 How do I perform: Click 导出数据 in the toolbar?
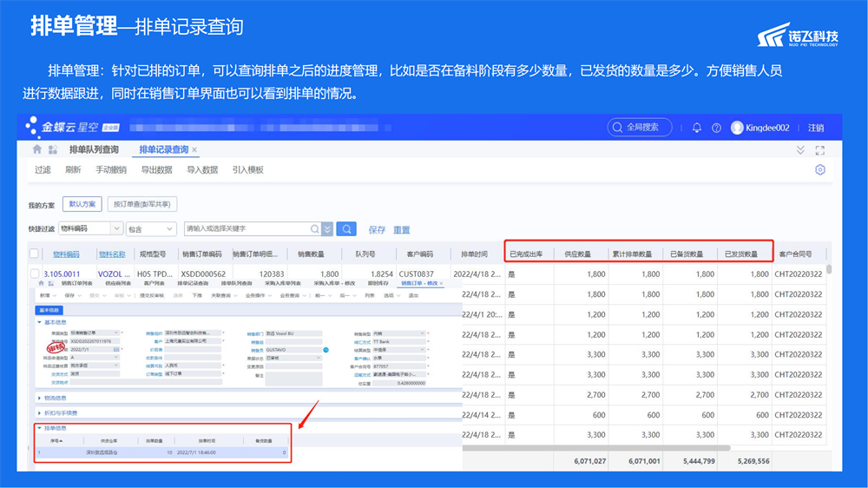click(x=156, y=170)
